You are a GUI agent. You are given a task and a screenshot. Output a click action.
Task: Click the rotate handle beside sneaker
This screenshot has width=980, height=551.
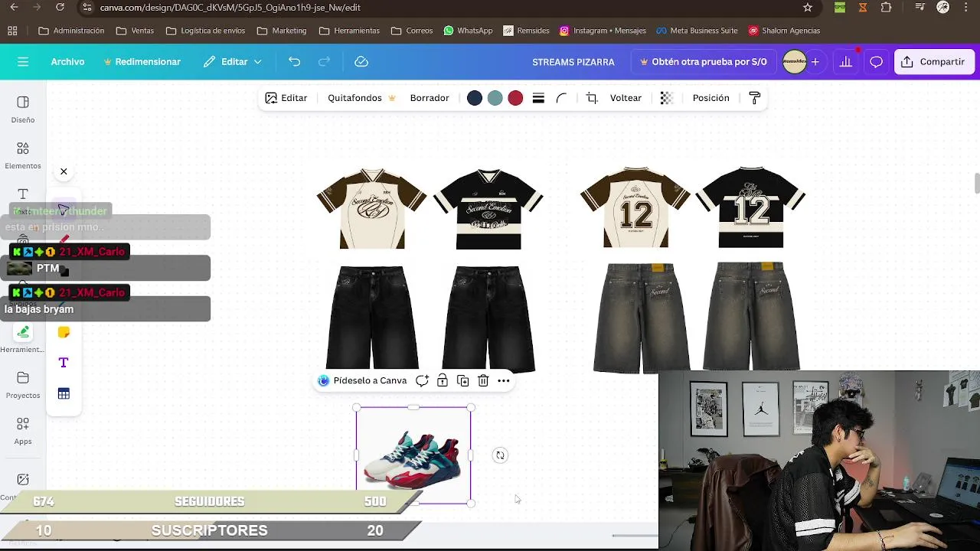click(500, 455)
